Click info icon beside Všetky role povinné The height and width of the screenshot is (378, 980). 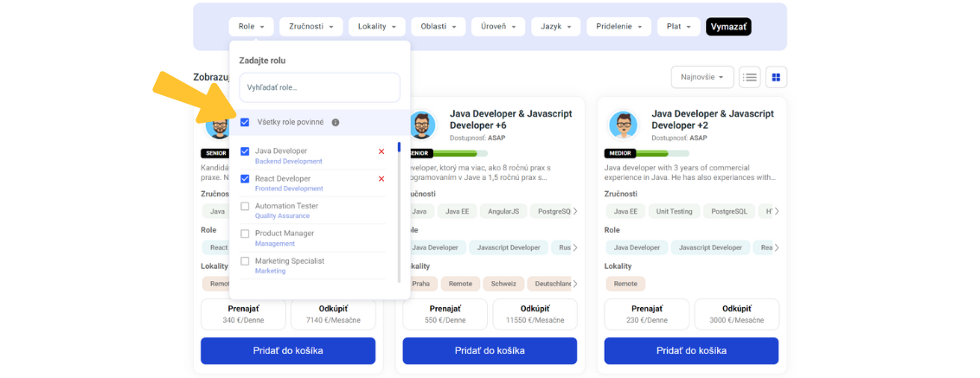[336, 123]
